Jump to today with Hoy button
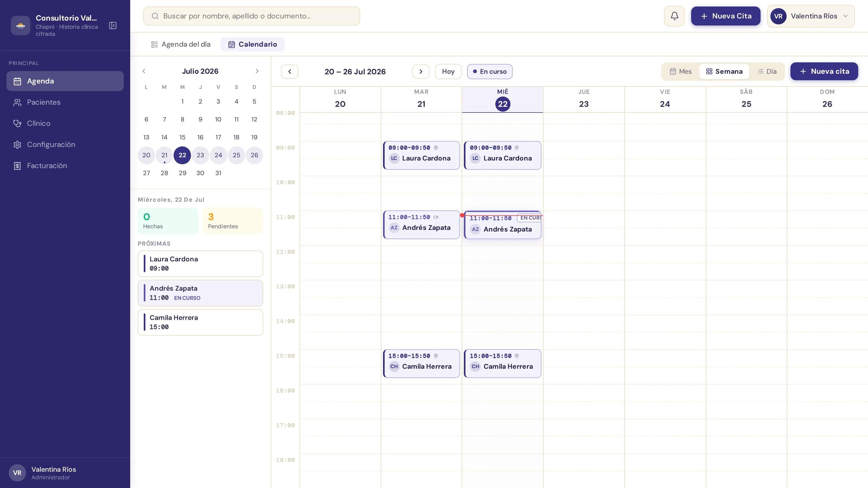The height and width of the screenshot is (488, 868). (x=448, y=71)
